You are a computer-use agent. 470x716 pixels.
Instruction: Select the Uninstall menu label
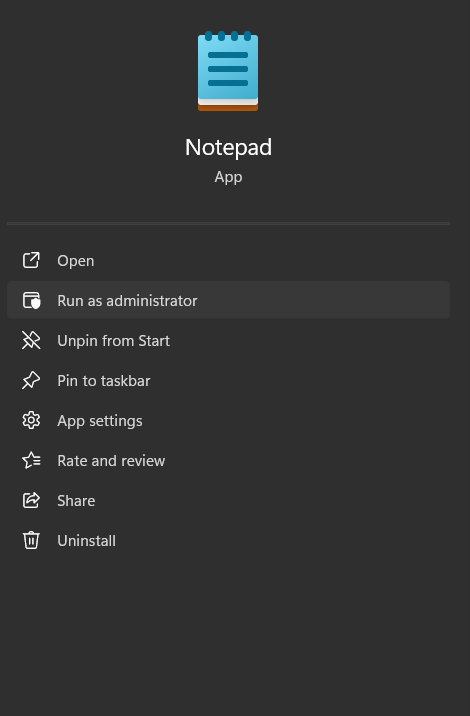click(86, 541)
